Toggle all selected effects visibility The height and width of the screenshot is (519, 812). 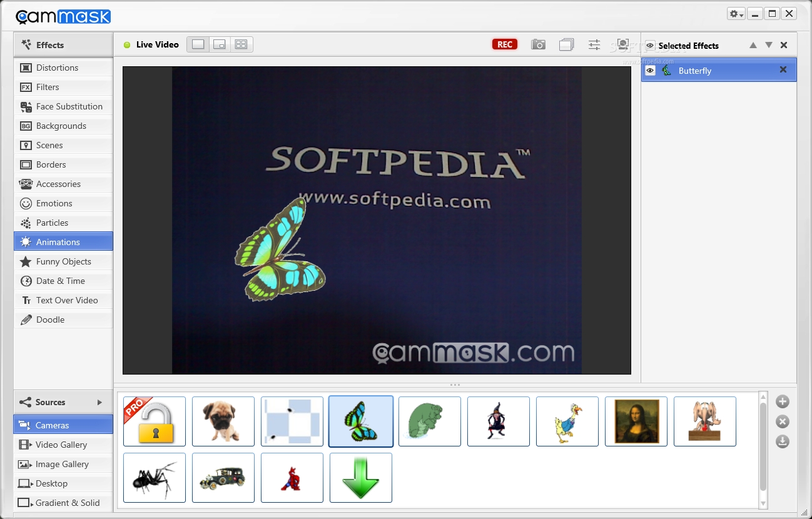[x=650, y=46]
